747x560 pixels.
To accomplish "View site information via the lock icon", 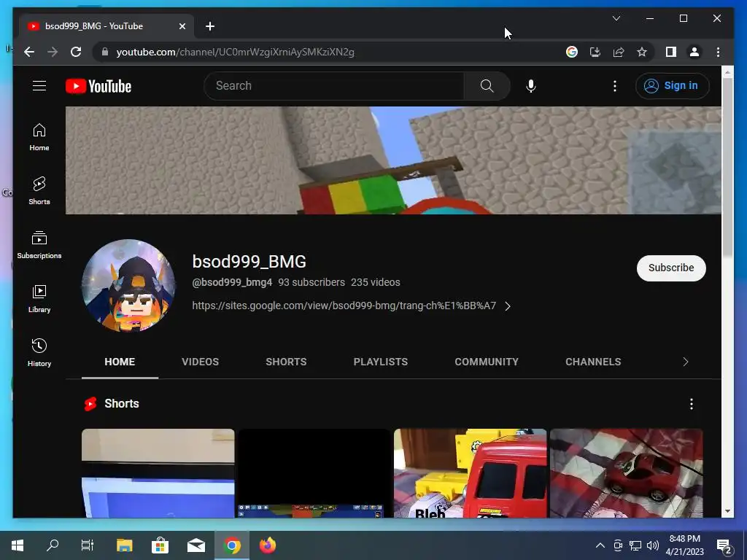I will [105, 52].
